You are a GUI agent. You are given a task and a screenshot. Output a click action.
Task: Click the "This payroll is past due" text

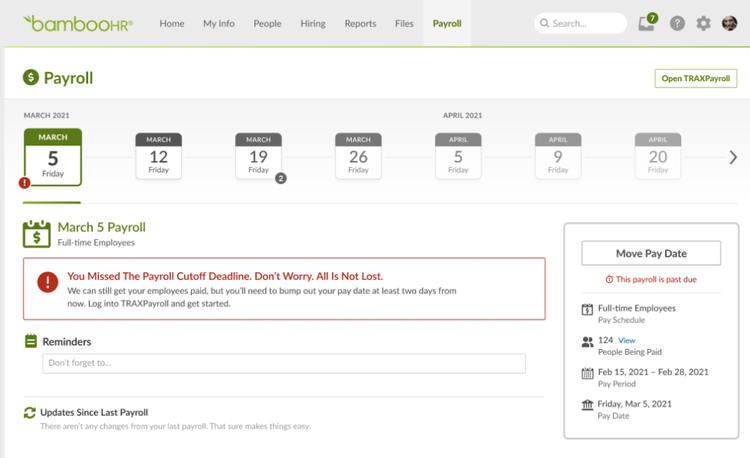tap(656, 279)
